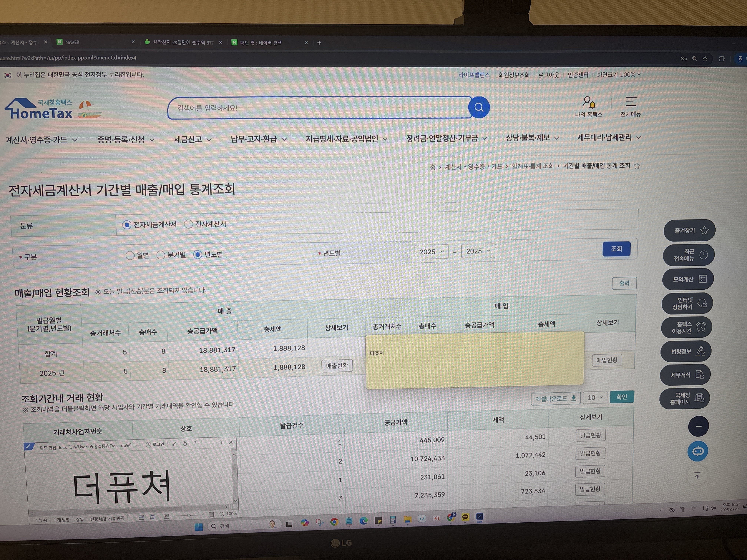Click the blue search magnifier button

point(479,107)
